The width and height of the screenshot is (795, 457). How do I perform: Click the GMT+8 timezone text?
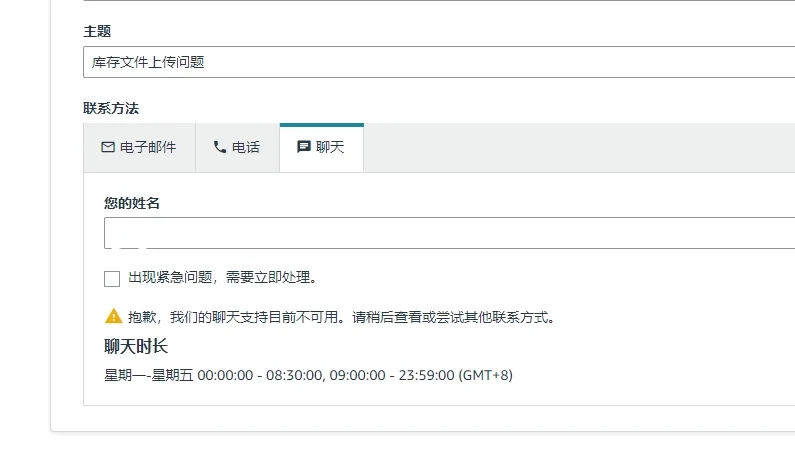tap(486, 375)
